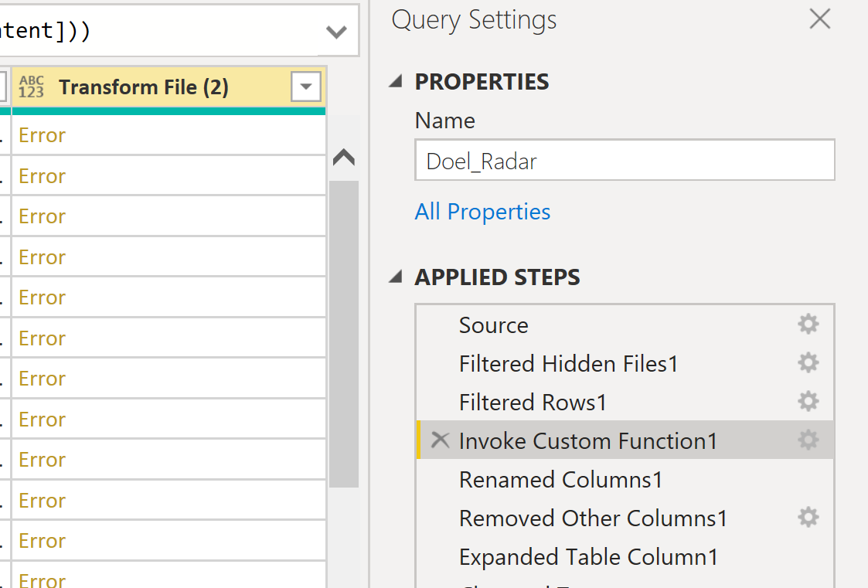
Task: Click ABC123 data type icon in column header
Action: pos(32,87)
